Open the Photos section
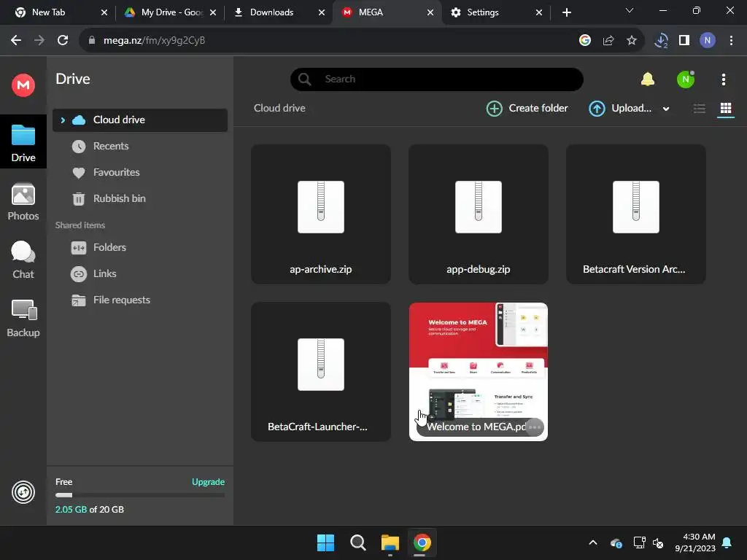747x560 pixels. (23, 201)
